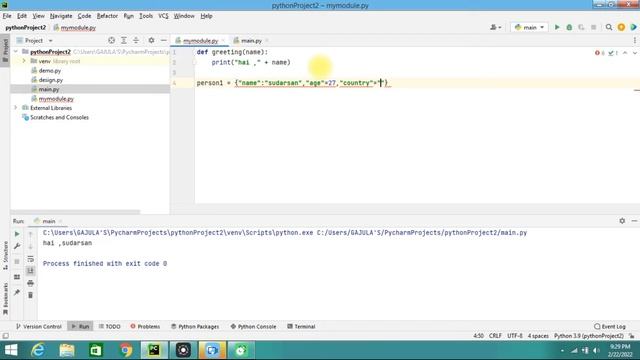Image resolution: width=640 pixels, height=360 pixels.
Task: Clear all Run console output
Action: (30, 295)
